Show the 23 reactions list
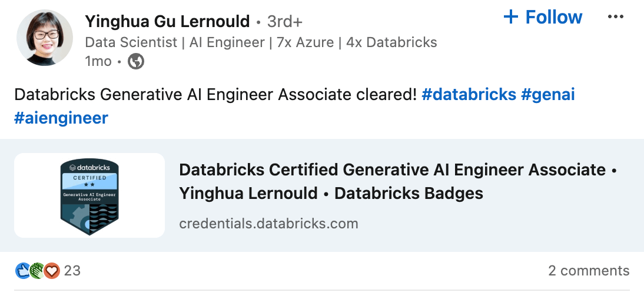 [72, 271]
